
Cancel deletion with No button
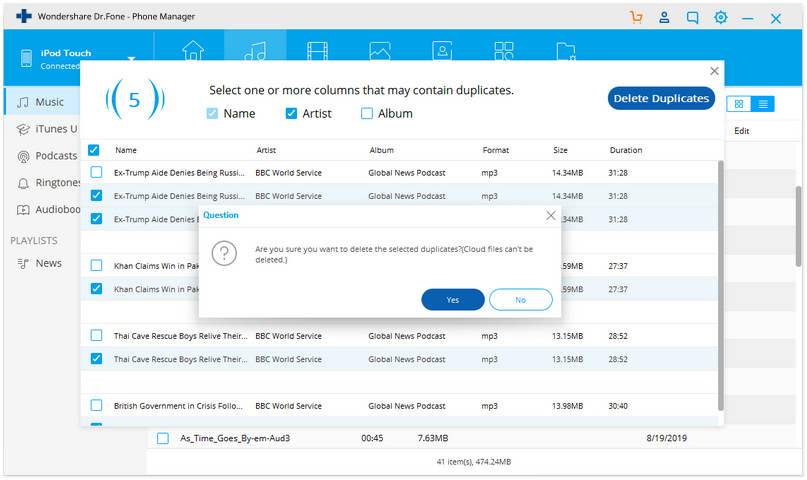(521, 299)
